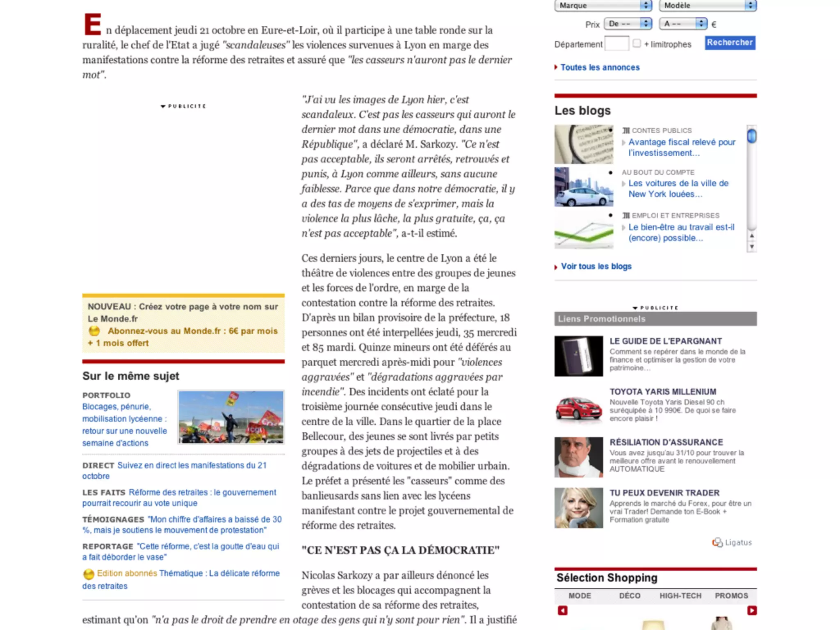Click the blogs list scrollbar thumb
The image size is (840, 630).
[x=751, y=136]
